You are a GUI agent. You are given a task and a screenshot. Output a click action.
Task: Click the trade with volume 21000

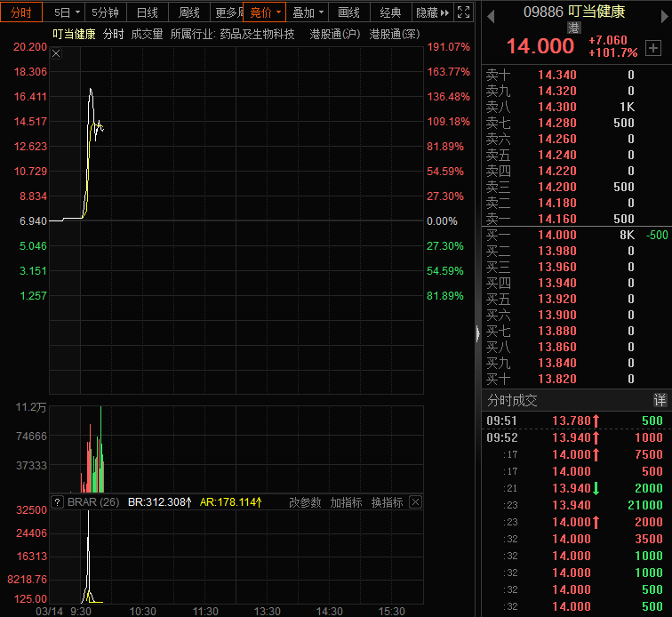pos(575,505)
